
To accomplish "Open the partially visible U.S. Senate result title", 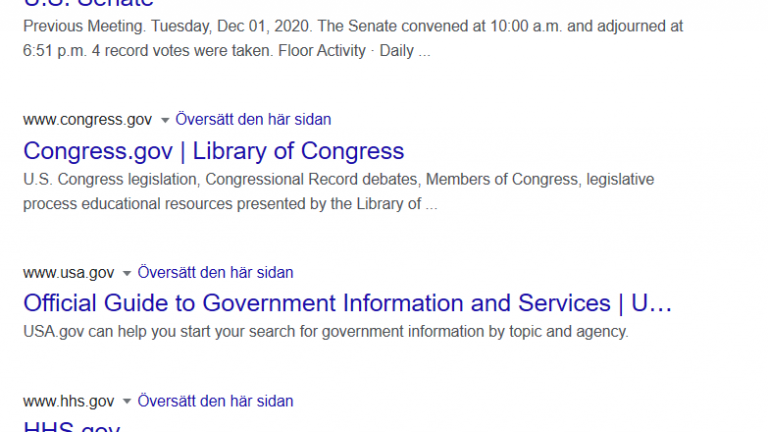I will tap(88, 4).
